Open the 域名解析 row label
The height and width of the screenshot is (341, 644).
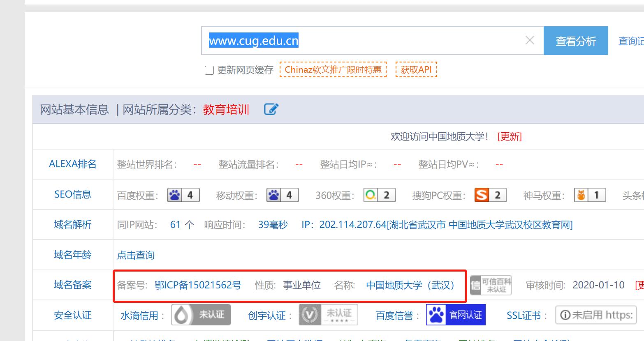73,224
